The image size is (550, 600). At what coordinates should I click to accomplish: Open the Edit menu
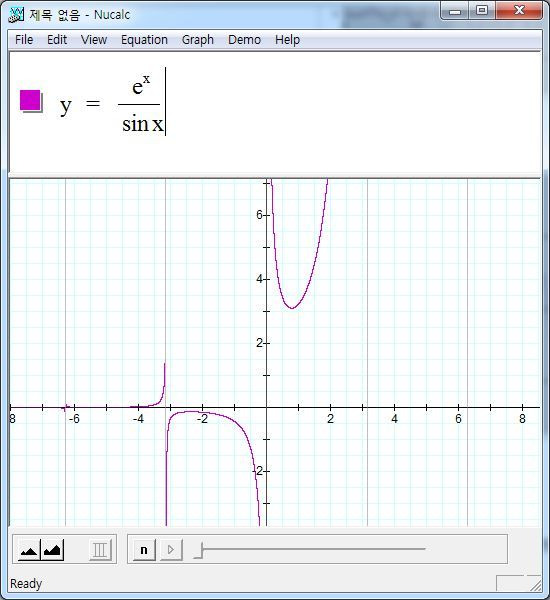coord(57,40)
